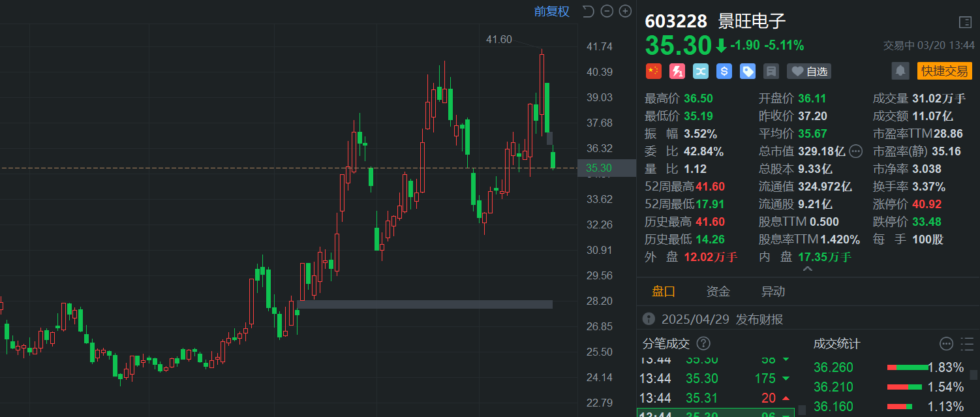Open the side panel layout icon
Image resolution: width=980 pixels, height=417 pixels.
click(x=965, y=22)
